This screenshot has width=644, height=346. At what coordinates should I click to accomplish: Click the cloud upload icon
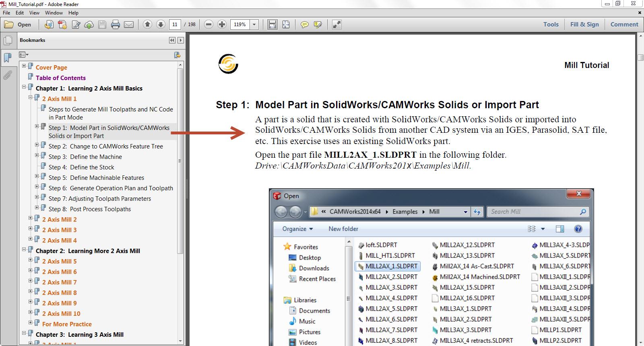(89, 25)
